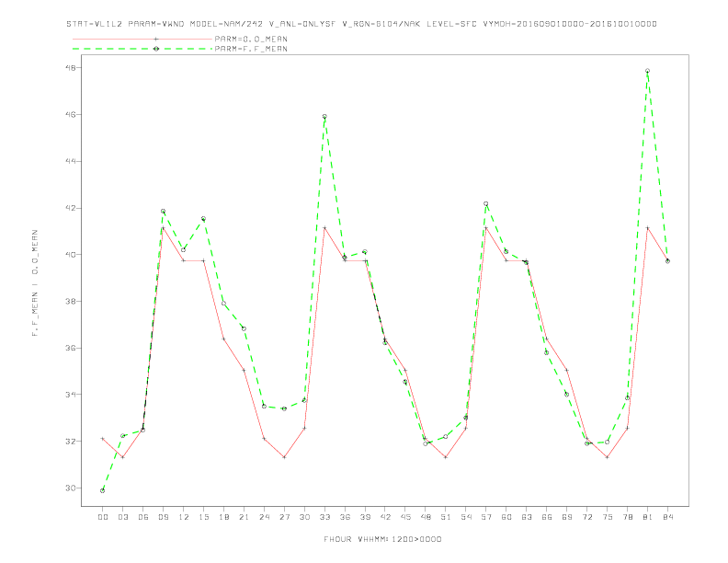Click x-axis forecast hour label 24
The image size is (728, 563).
pos(264,517)
